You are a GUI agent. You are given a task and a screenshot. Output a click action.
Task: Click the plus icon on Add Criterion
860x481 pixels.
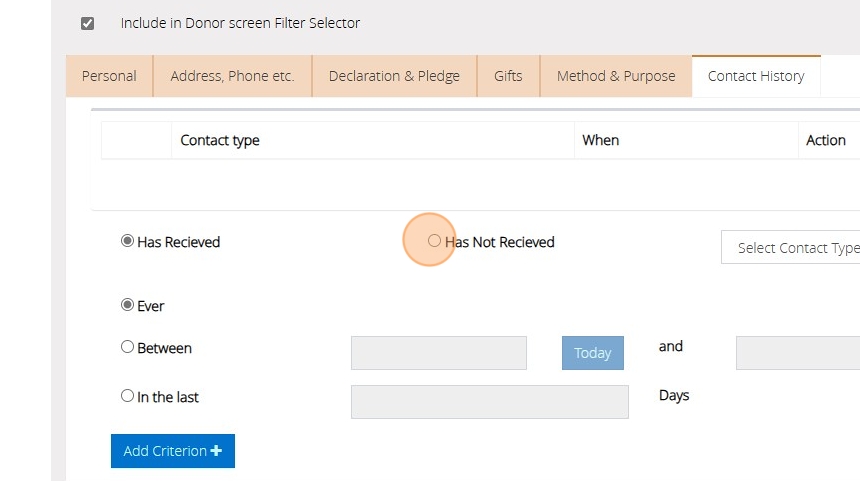point(217,451)
